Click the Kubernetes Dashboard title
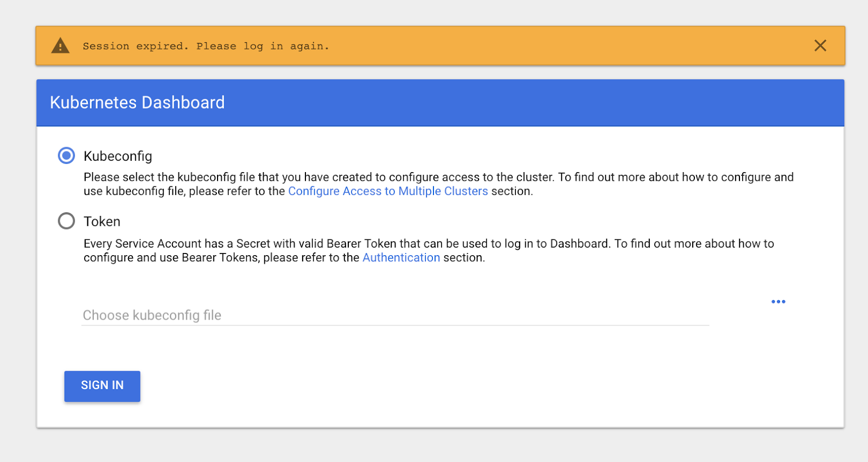This screenshot has width=868, height=462. tap(137, 103)
